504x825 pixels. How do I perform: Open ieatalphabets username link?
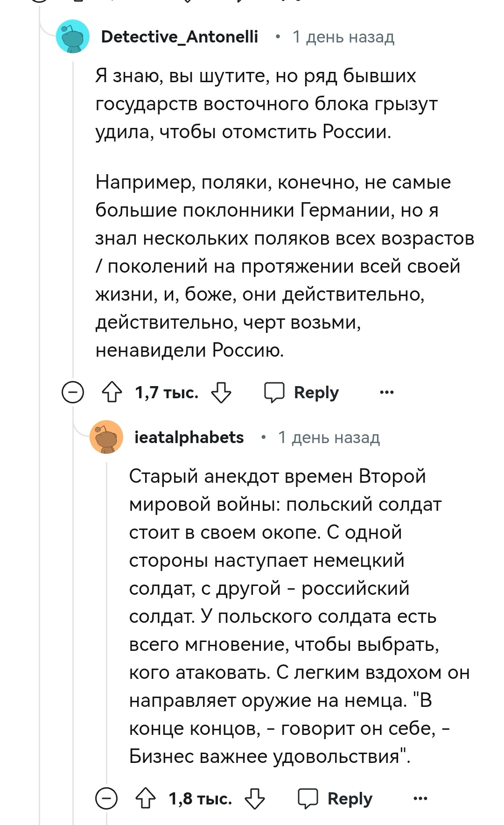189,437
